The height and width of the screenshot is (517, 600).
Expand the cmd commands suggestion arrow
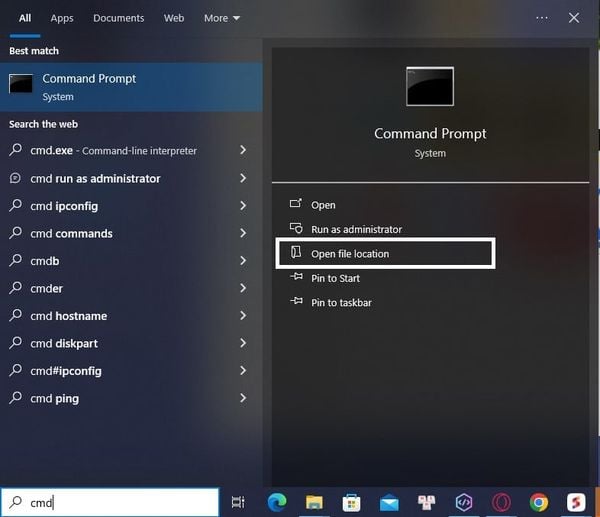pos(243,233)
